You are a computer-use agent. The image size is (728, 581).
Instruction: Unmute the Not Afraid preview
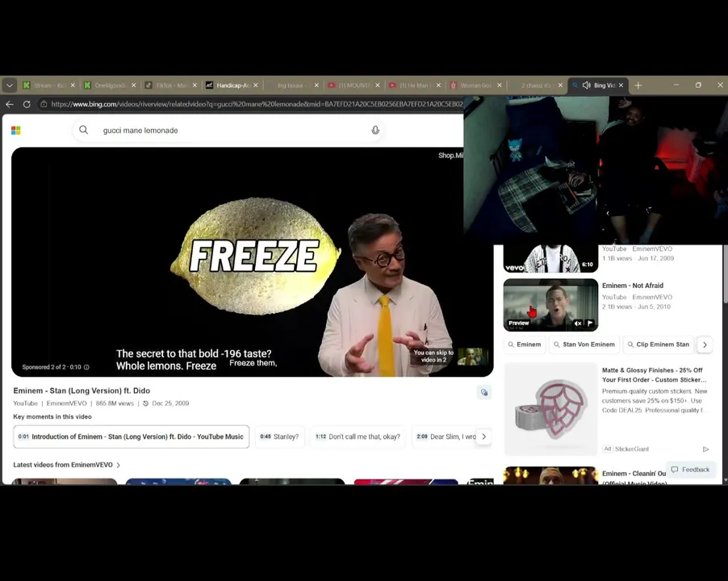pyautogui.click(x=578, y=324)
